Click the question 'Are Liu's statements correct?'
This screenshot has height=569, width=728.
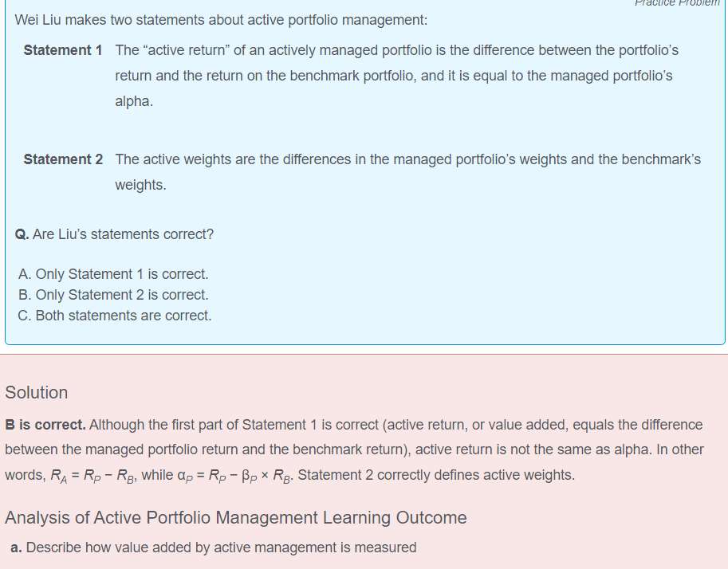[123, 234]
